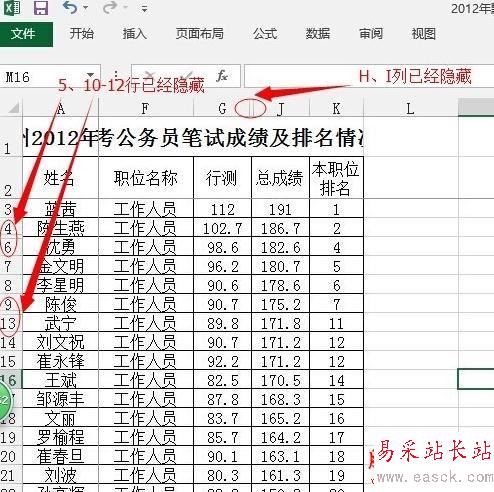Select row 7 header
This screenshot has width=494, height=492.
coord(11,266)
